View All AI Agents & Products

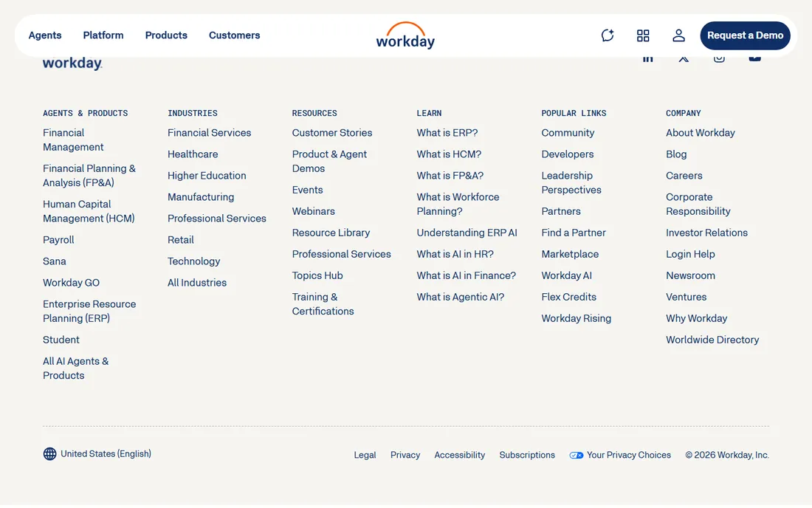pos(75,368)
